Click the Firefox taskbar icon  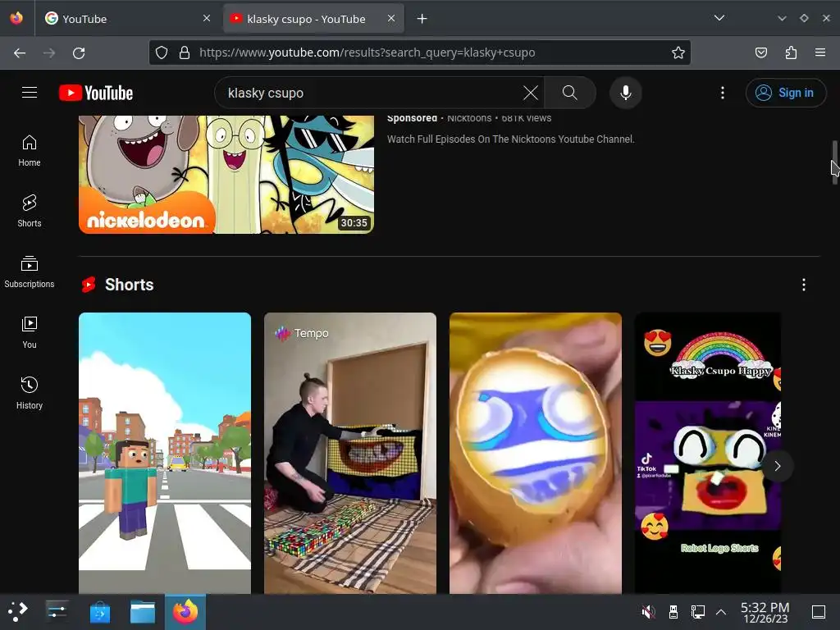185,611
